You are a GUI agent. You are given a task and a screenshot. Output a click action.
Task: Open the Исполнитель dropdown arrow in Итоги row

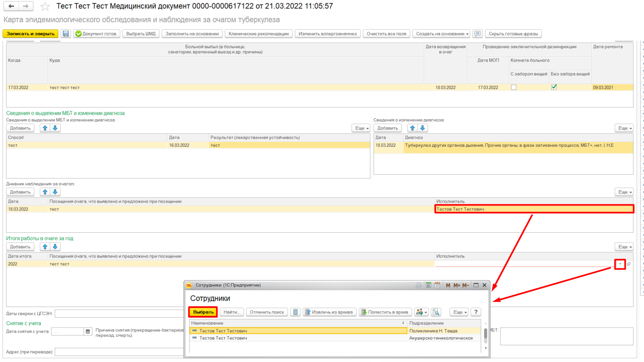[620, 264]
